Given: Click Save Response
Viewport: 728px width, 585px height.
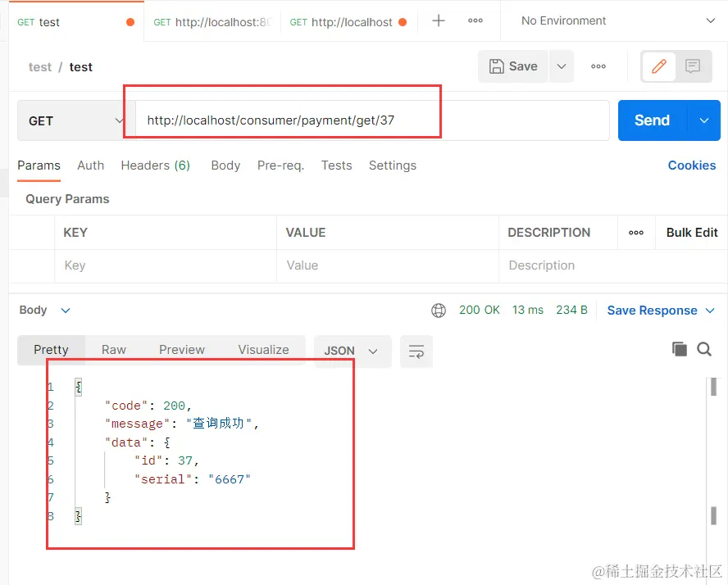Looking at the screenshot, I should 652,311.
